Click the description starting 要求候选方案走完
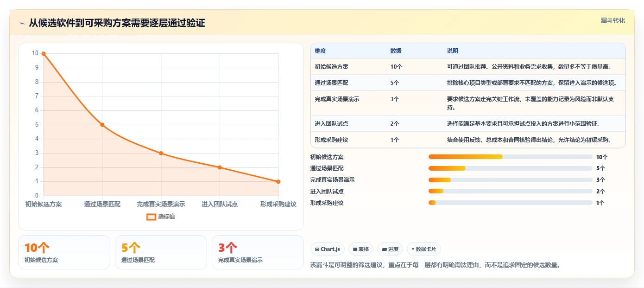Screen dimensions: 644x288 (531, 103)
